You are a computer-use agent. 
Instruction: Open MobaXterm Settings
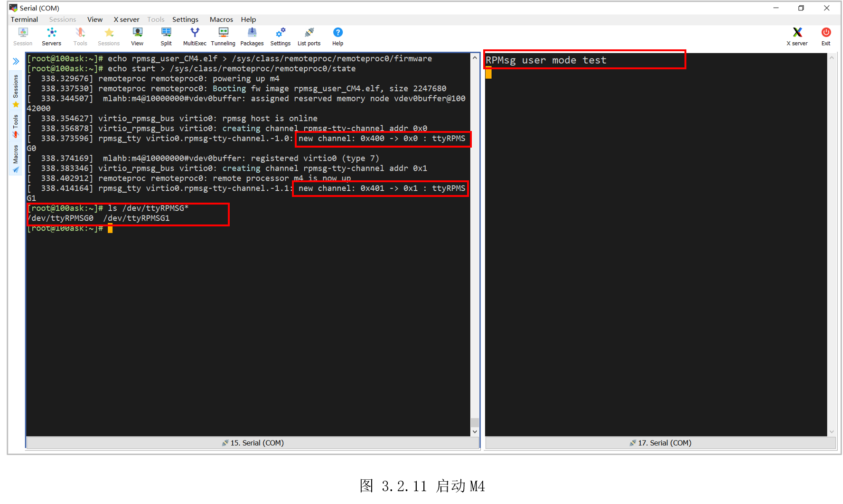280,36
